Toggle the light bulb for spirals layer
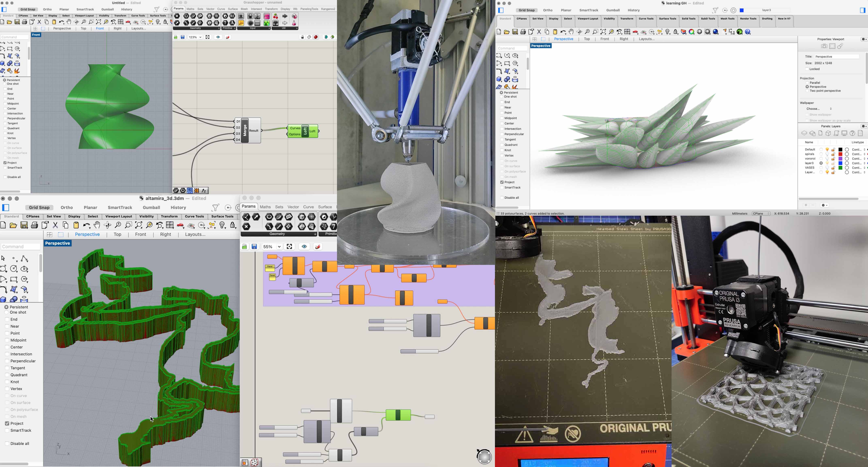The height and width of the screenshot is (467, 868). (x=827, y=154)
